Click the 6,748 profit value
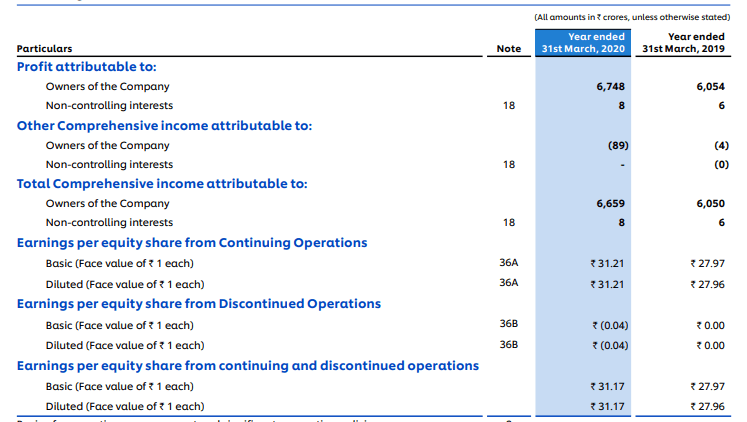Screen dimensions: 747x422 click(x=610, y=87)
